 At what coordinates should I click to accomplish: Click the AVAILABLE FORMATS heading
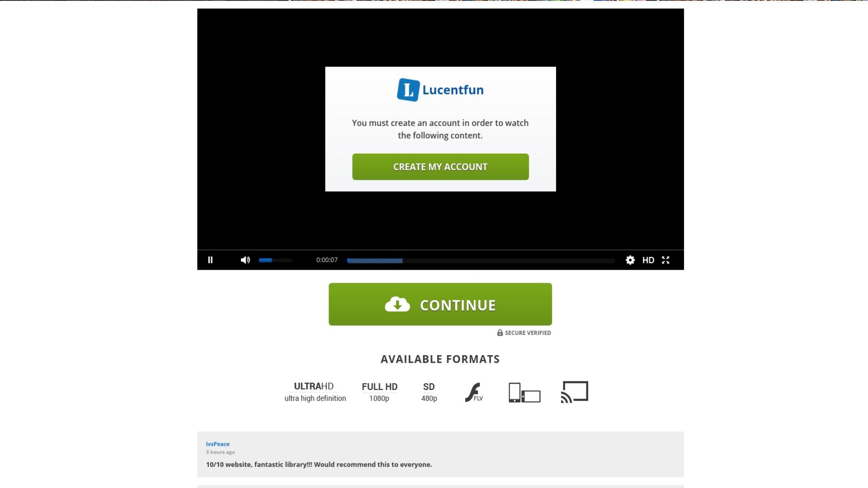(x=440, y=359)
